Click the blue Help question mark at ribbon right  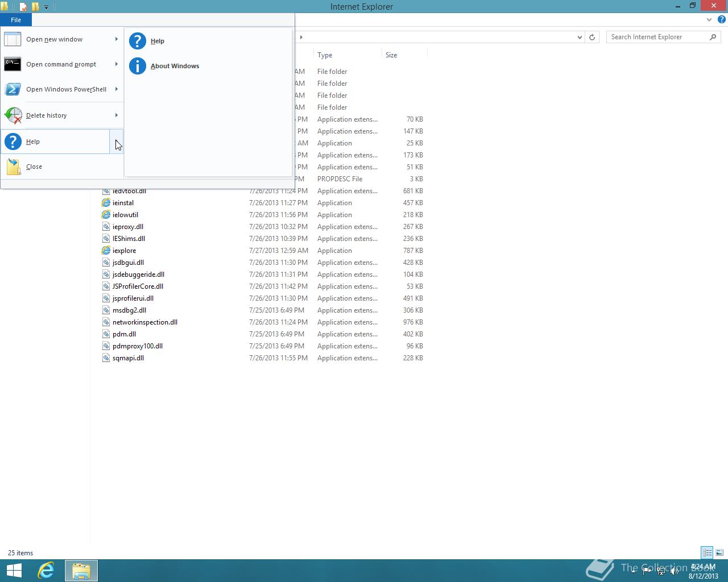[721, 19]
